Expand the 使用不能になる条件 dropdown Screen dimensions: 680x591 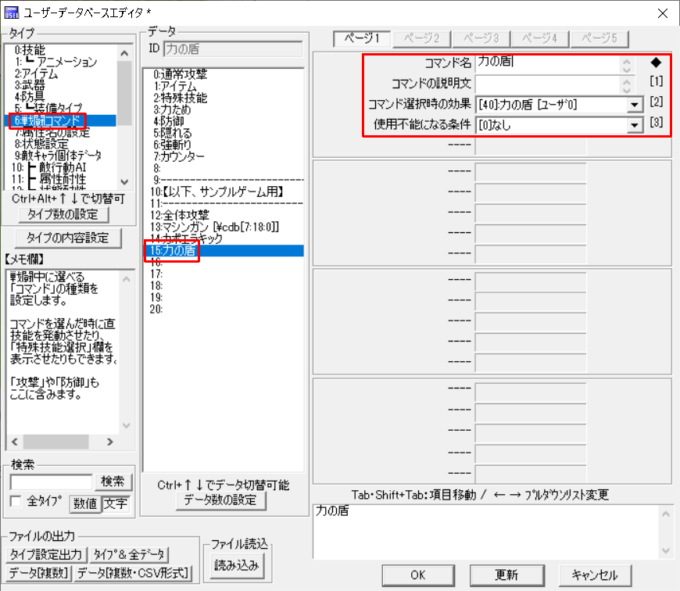tap(633, 125)
